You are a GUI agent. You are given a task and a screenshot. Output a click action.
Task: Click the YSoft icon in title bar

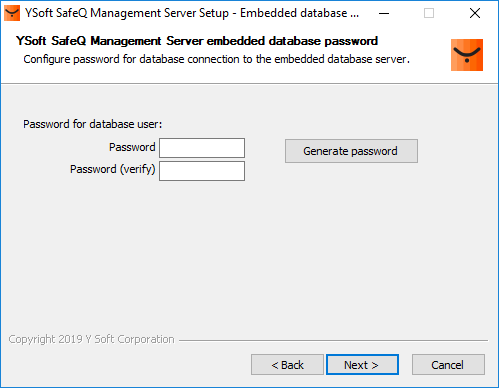click(x=12, y=13)
